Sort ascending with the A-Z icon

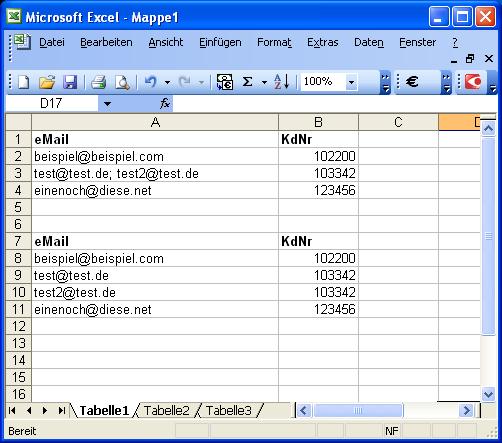pos(282,82)
